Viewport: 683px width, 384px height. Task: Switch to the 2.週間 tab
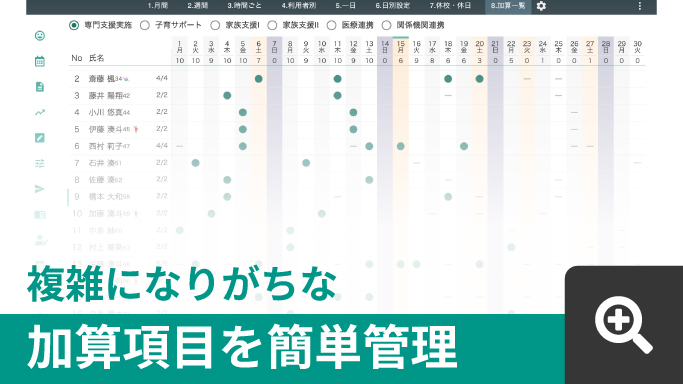click(x=198, y=6)
